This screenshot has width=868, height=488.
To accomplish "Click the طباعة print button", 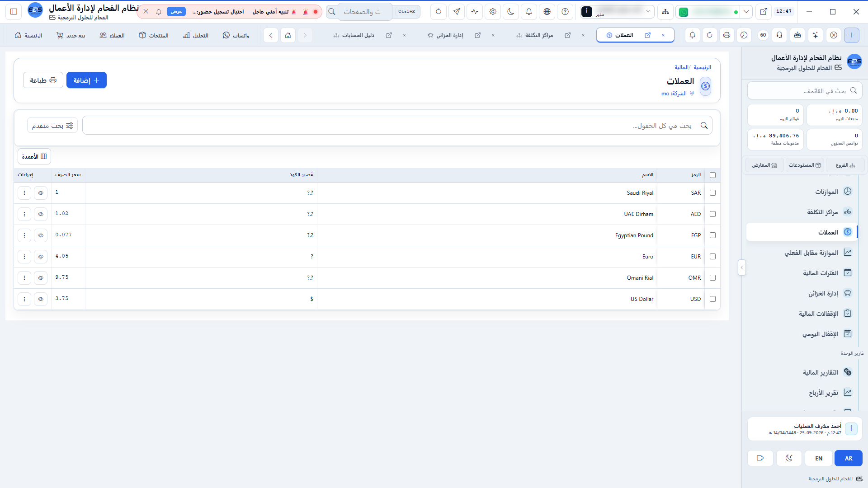I will point(43,80).
